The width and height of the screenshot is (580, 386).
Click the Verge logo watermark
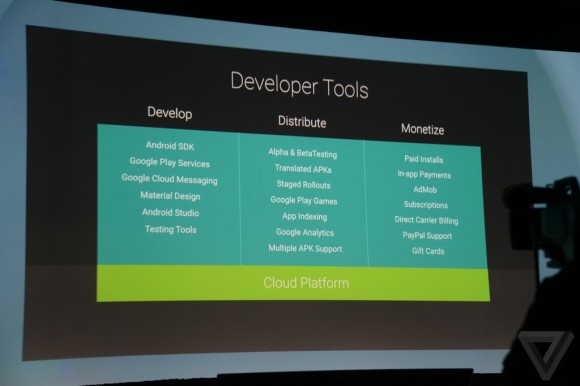[546, 355]
